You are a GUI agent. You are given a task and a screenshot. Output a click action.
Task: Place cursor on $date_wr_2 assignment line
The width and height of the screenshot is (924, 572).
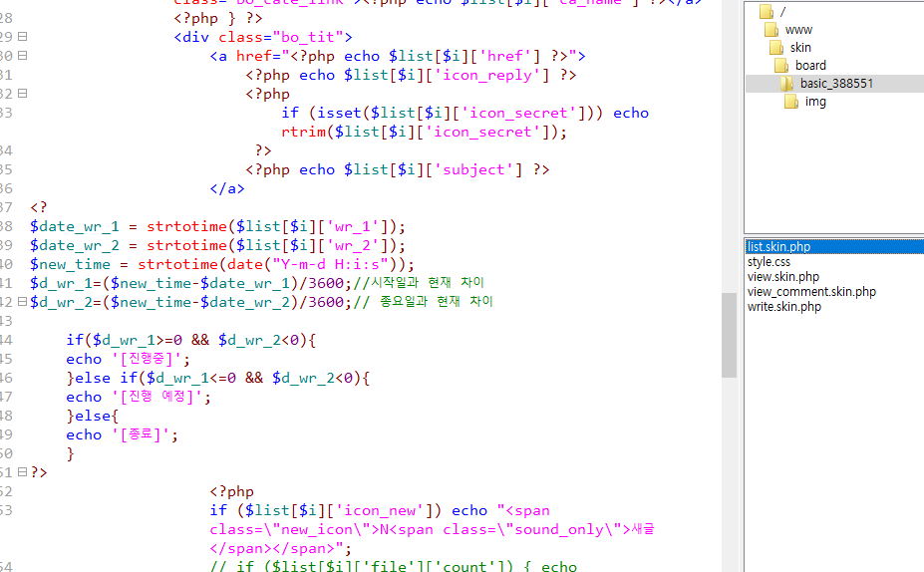[217, 245]
